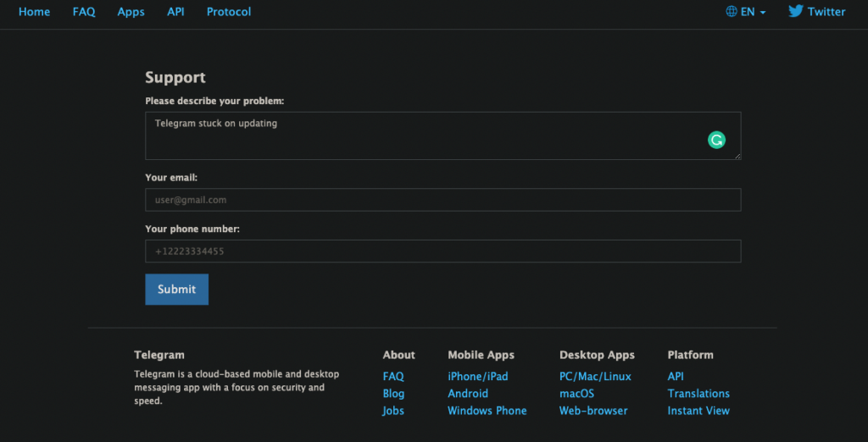The height and width of the screenshot is (442, 868).
Task: Visit the PC/Mac/Linux desktop apps link
Action: click(x=595, y=376)
